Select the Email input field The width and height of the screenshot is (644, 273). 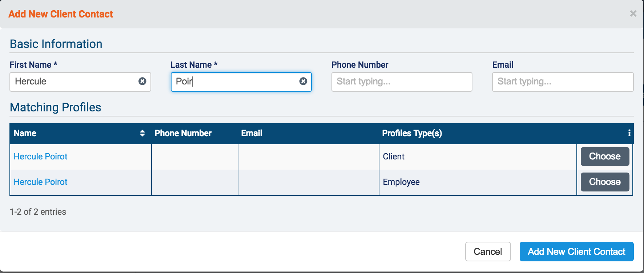(562, 82)
